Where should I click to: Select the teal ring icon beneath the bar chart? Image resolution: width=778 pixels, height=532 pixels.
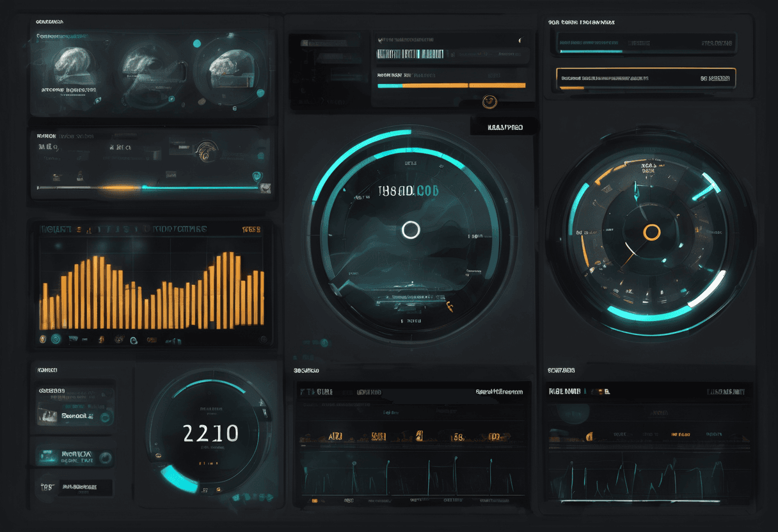point(56,340)
